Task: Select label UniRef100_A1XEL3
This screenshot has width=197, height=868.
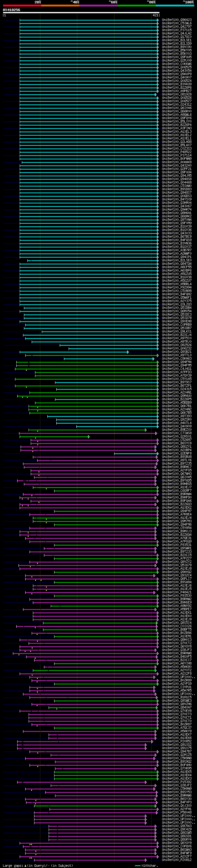Action: tap(177, 131)
